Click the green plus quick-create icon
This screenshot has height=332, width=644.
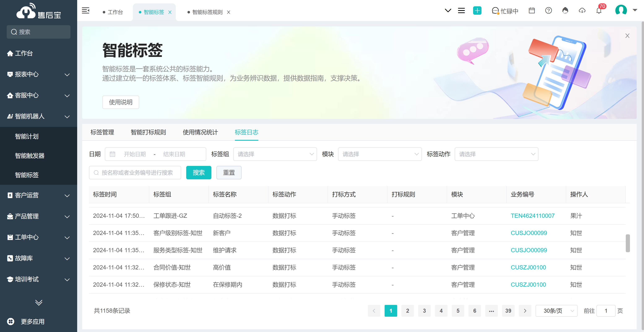click(477, 10)
